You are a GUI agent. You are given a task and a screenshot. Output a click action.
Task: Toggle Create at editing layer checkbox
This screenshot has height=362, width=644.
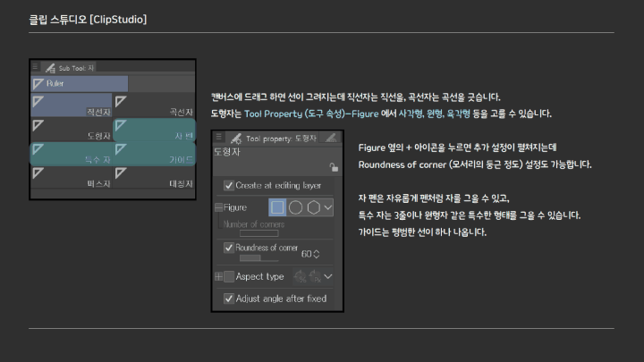pyautogui.click(x=229, y=186)
